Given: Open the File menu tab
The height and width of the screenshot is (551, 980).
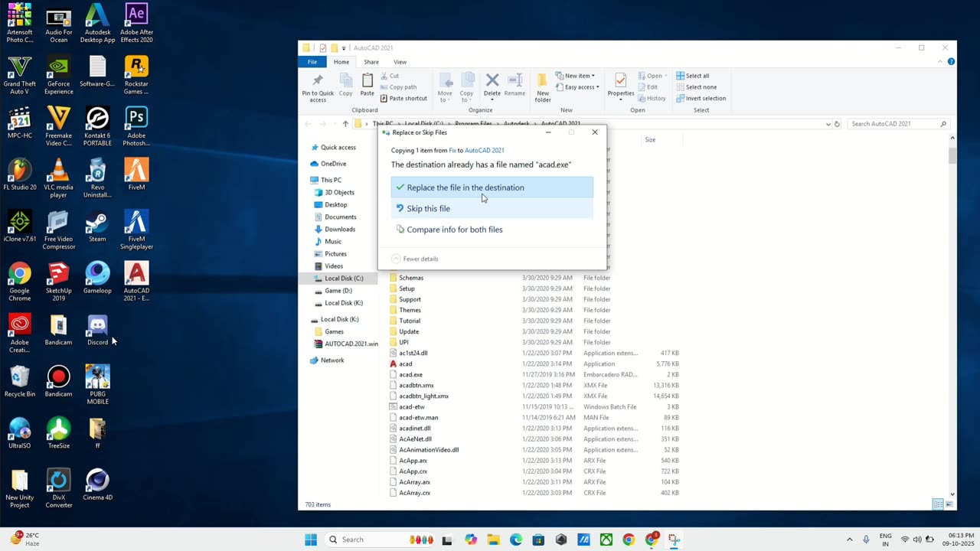Looking at the screenshot, I should tap(312, 62).
